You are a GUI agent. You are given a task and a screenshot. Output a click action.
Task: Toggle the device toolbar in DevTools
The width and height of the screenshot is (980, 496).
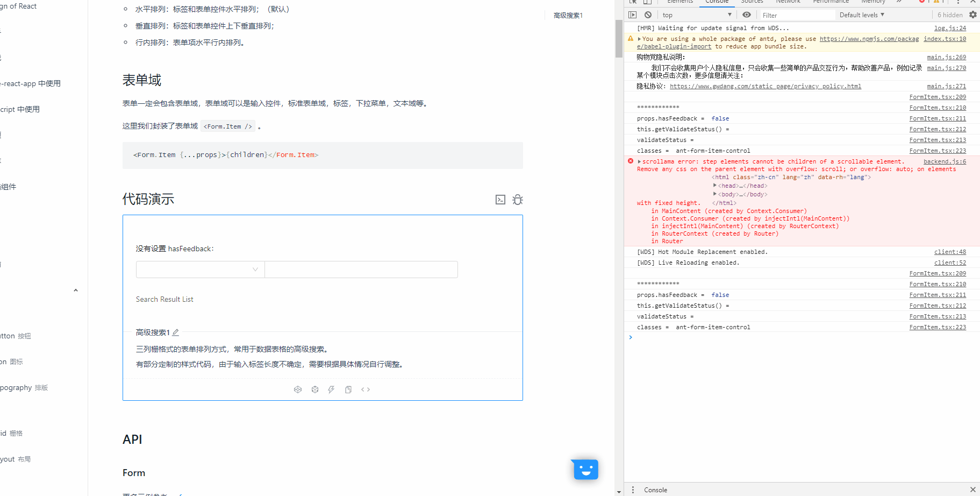coord(648,2)
